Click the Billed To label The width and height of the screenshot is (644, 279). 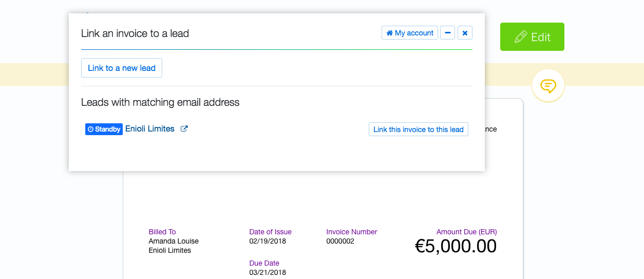pyautogui.click(x=162, y=232)
